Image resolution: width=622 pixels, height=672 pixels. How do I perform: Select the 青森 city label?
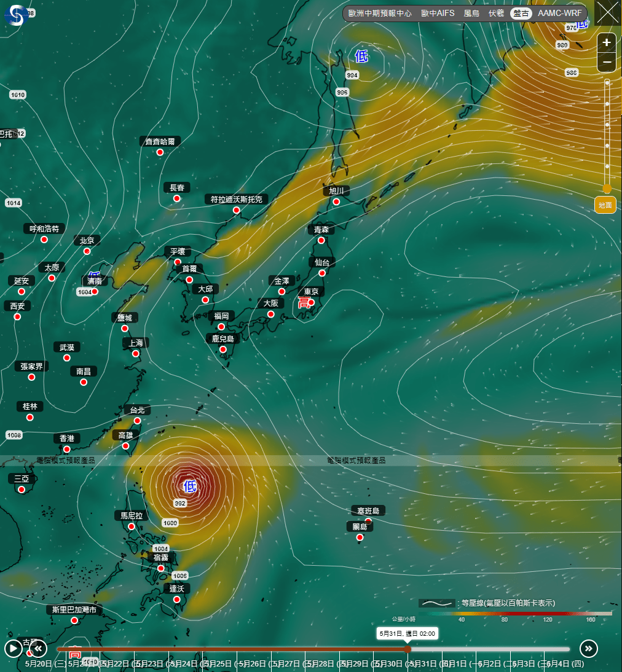pyautogui.click(x=321, y=230)
